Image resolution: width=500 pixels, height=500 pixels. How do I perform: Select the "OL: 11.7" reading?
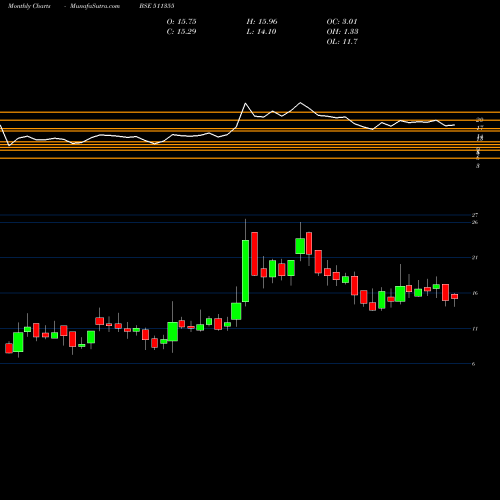[x=342, y=42]
